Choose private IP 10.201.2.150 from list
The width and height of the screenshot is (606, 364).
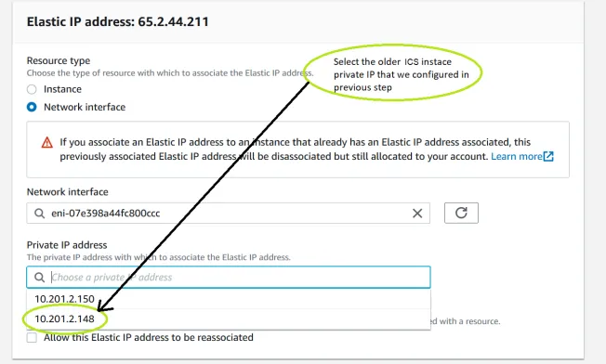click(228, 299)
